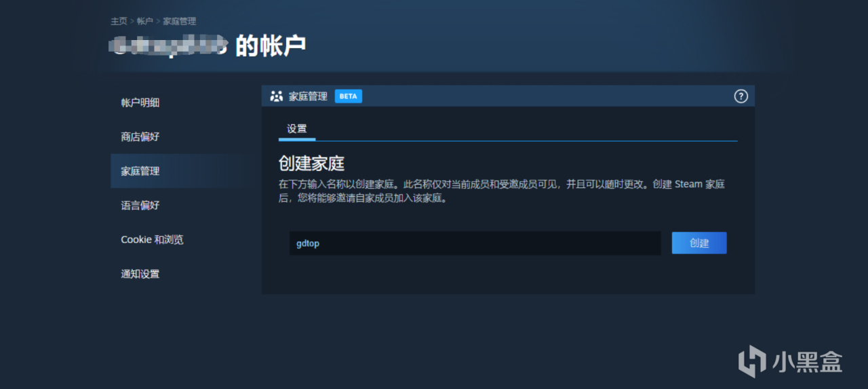Image resolution: width=868 pixels, height=389 pixels.
Task: Click the BETA badge next to 家庭管理
Action: [x=348, y=96]
